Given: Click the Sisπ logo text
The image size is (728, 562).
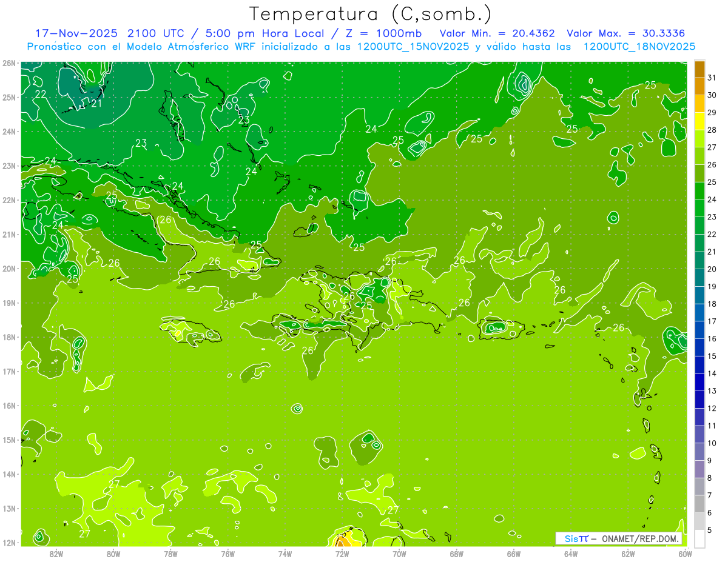Looking at the screenshot, I should pos(576,538).
